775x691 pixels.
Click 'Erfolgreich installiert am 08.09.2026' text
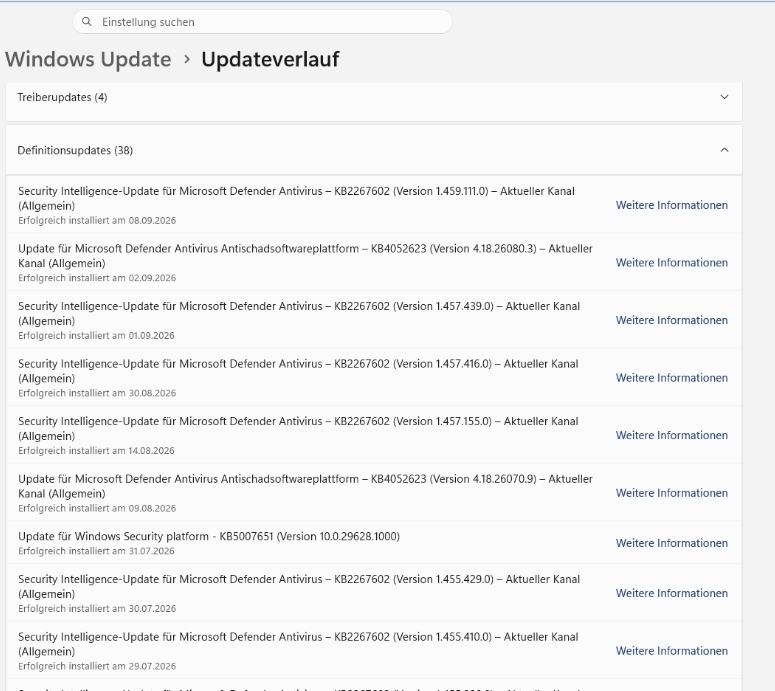[97, 220]
